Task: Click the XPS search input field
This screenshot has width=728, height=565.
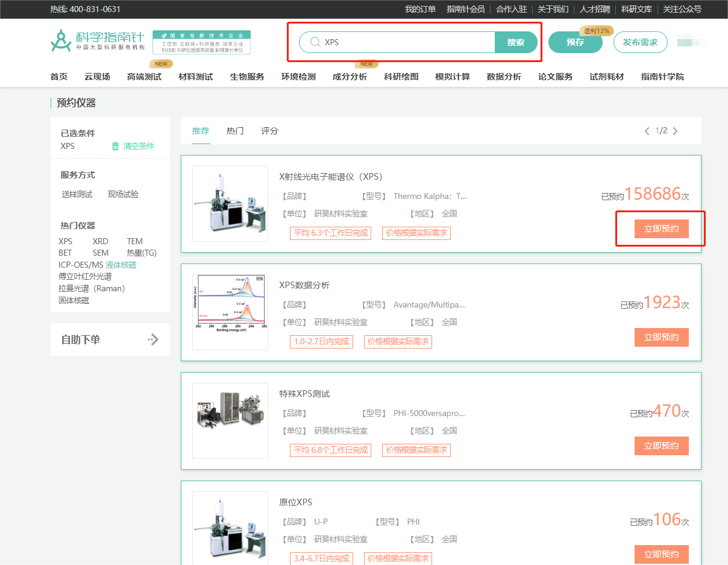Action: (404, 42)
